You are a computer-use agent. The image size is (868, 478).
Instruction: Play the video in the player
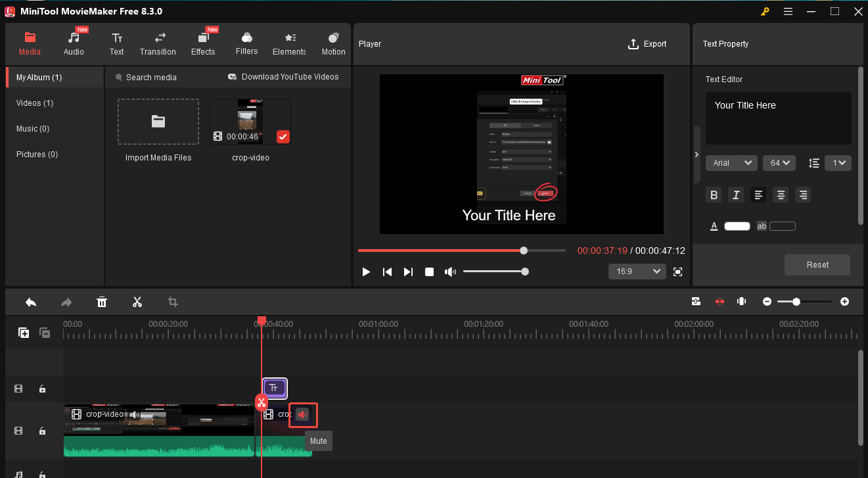[x=366, y=272]
